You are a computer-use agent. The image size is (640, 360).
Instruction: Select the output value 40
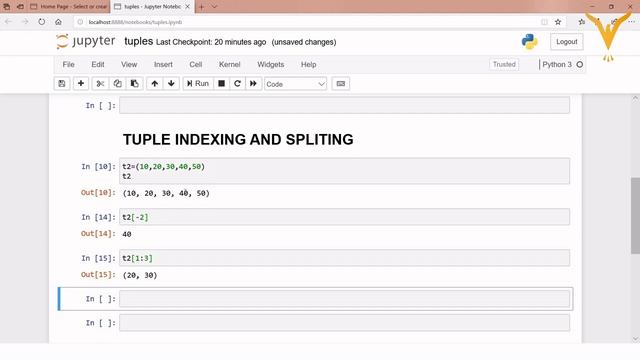(x=127, y=234)
